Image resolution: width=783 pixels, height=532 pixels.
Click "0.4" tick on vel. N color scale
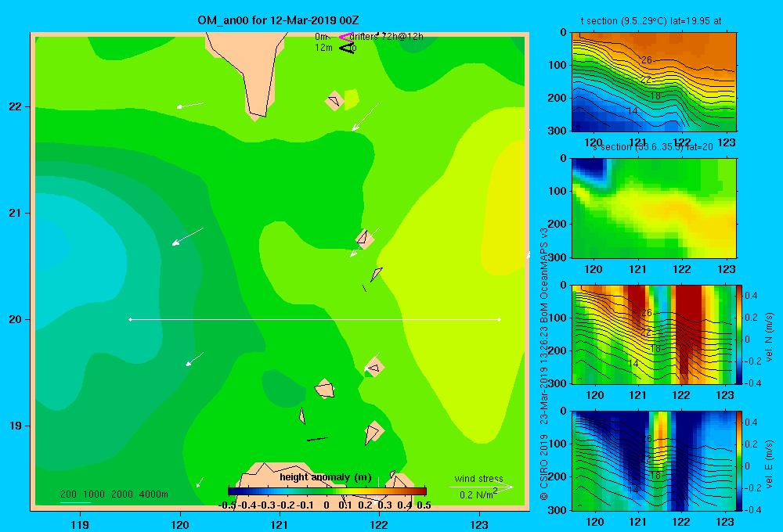(751, 296)
